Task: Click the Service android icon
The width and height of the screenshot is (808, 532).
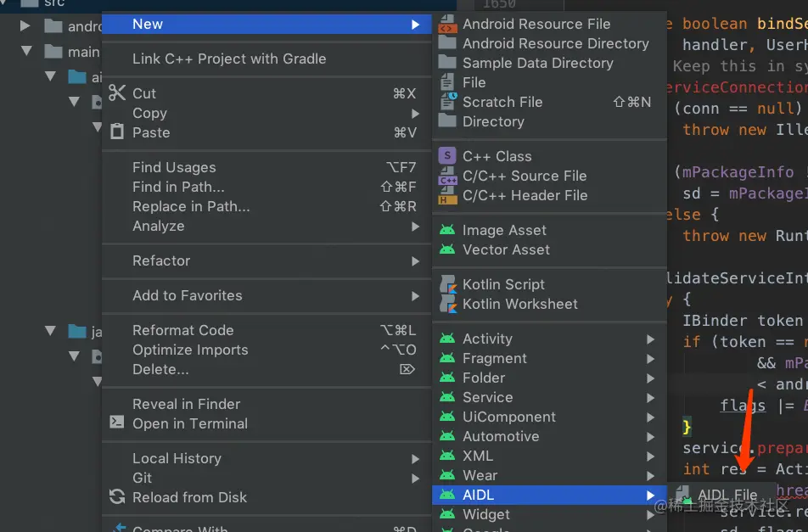Action: tap(447, 398)
